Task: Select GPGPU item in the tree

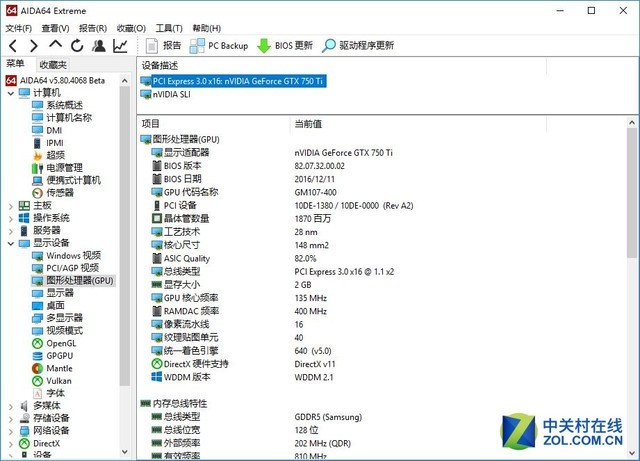Action: [53, 356]
